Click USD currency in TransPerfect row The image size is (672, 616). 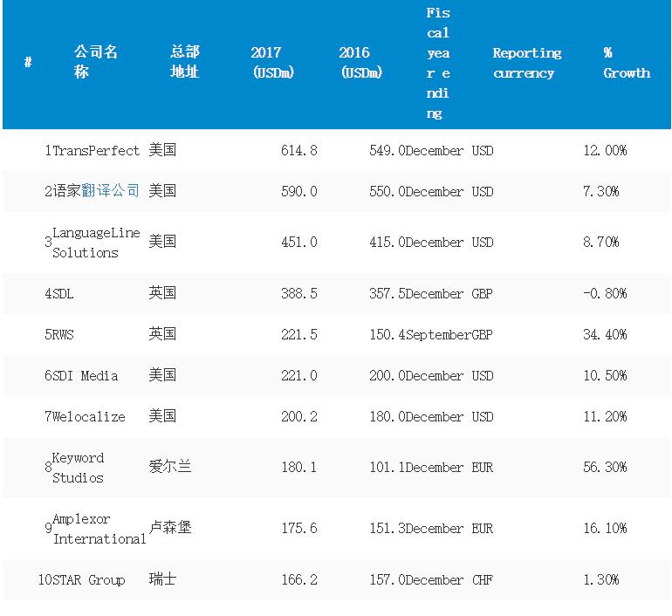point(482,151)
